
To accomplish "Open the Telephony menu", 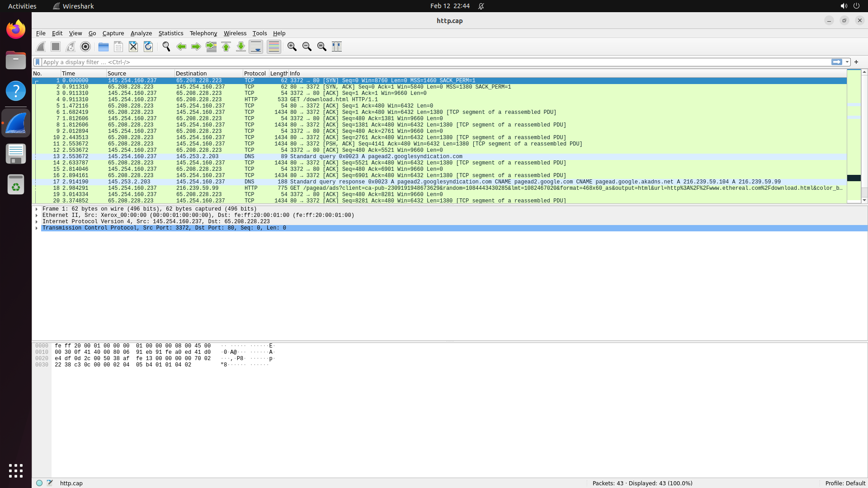I will (x=203, y=33).
